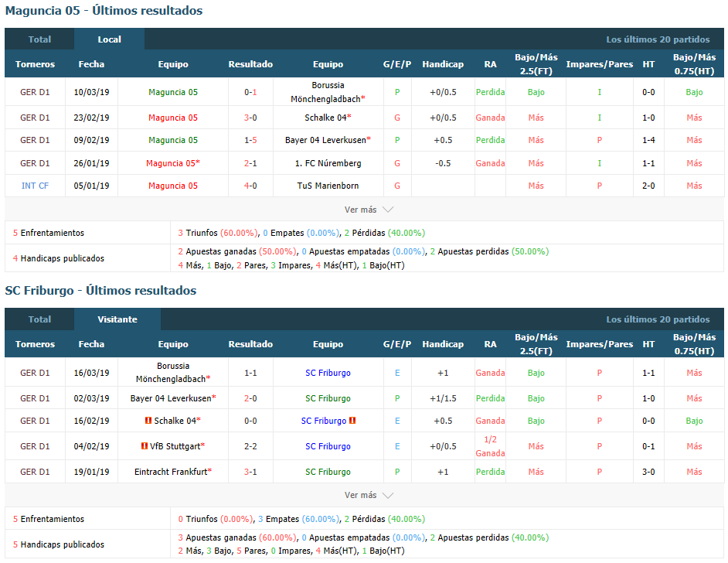Click HT score 1-4
This screenshot has width=728, height=563.
[x=648, y=140]
